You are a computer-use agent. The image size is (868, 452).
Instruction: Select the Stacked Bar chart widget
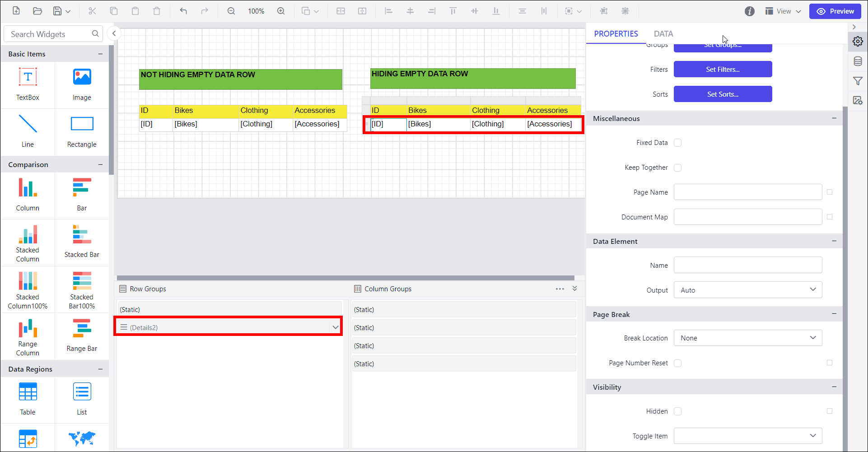[x=82, y=242]
